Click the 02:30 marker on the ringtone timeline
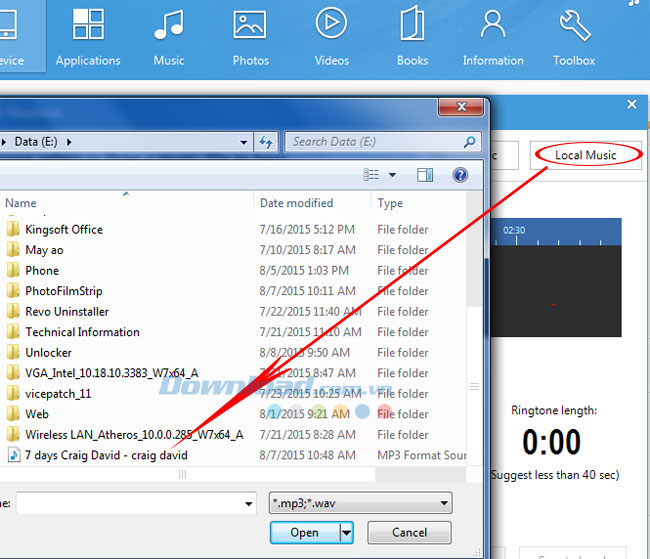Image resolution: width=650 pixels, height=559 pixels. tap(514, 230)
